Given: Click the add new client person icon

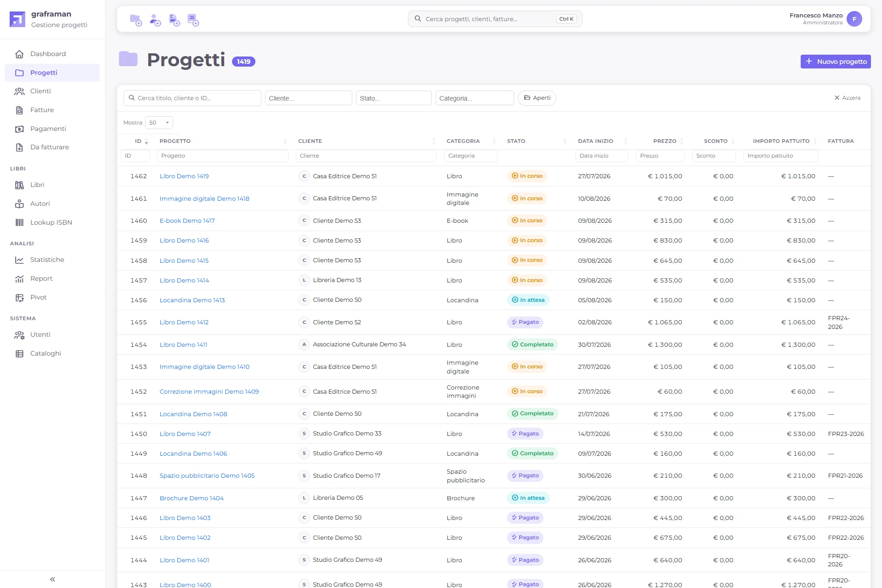Looking at the screenshot, I should [x=155, y=20].
